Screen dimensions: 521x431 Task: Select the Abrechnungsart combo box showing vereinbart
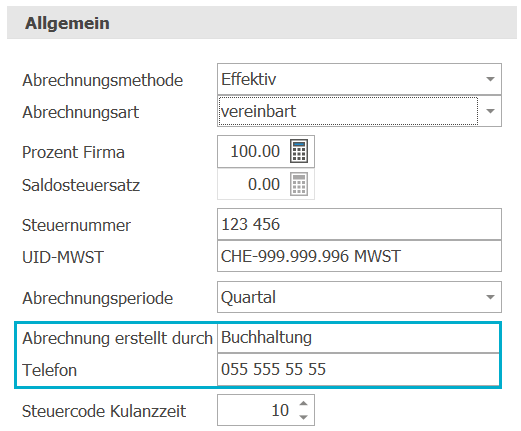(359, 111)
